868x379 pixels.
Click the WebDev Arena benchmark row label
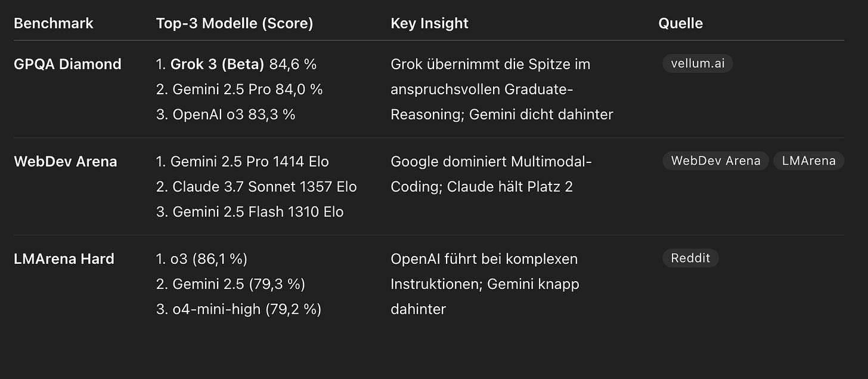click(65, 161)
